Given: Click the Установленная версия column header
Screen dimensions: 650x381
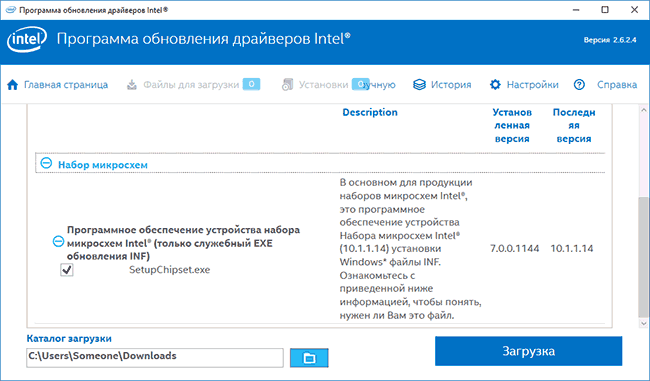Looking at the screenshot, I should pos(512,125).
